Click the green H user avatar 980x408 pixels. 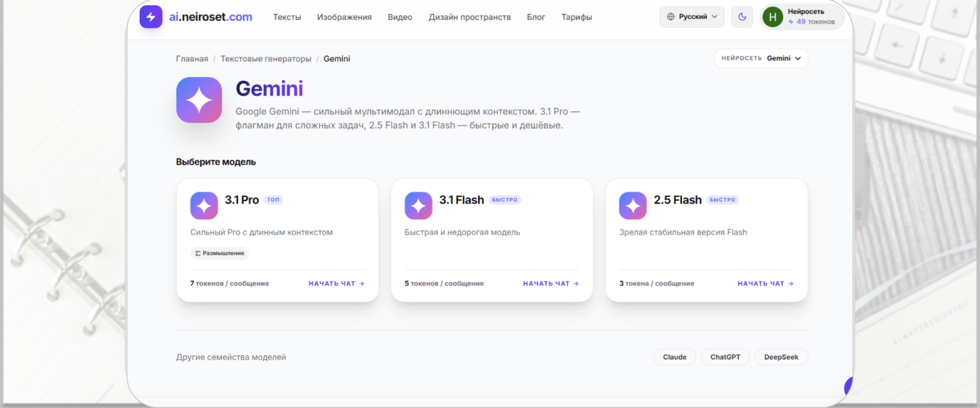coord(773,17)
